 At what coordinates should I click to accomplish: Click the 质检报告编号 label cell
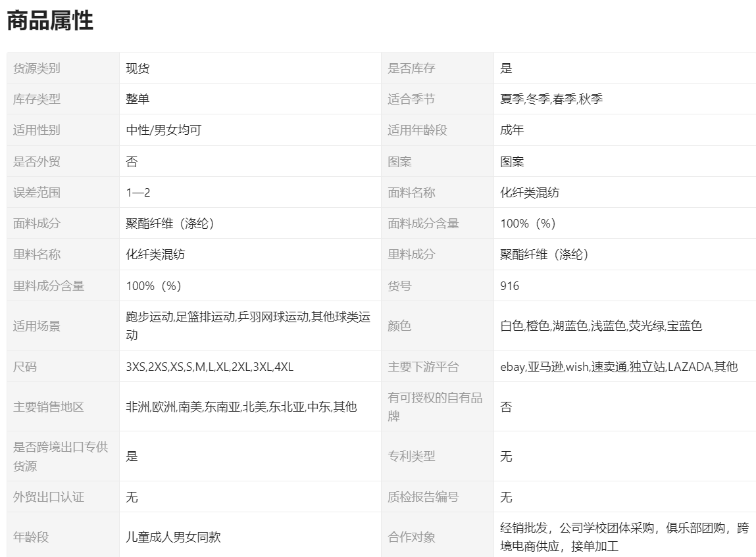422,497
